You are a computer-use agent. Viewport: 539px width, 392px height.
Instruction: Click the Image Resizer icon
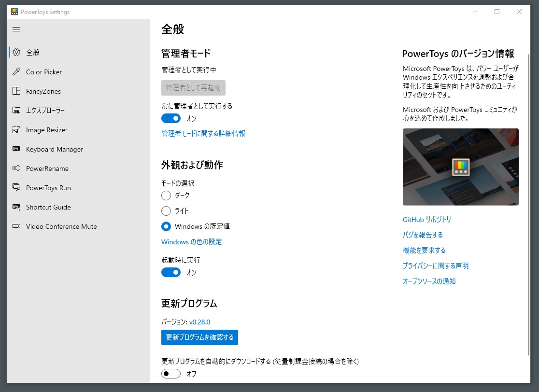point(16,129)
